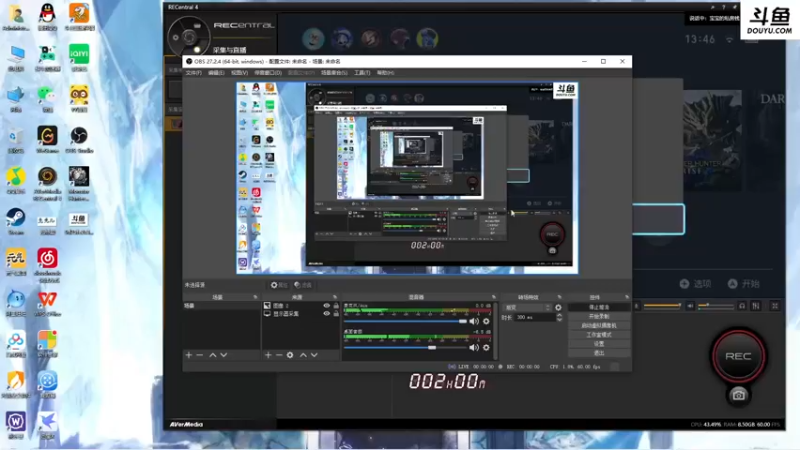800x450 pixels.
Task: Move the source up in Sources panel
Action: 303,355
